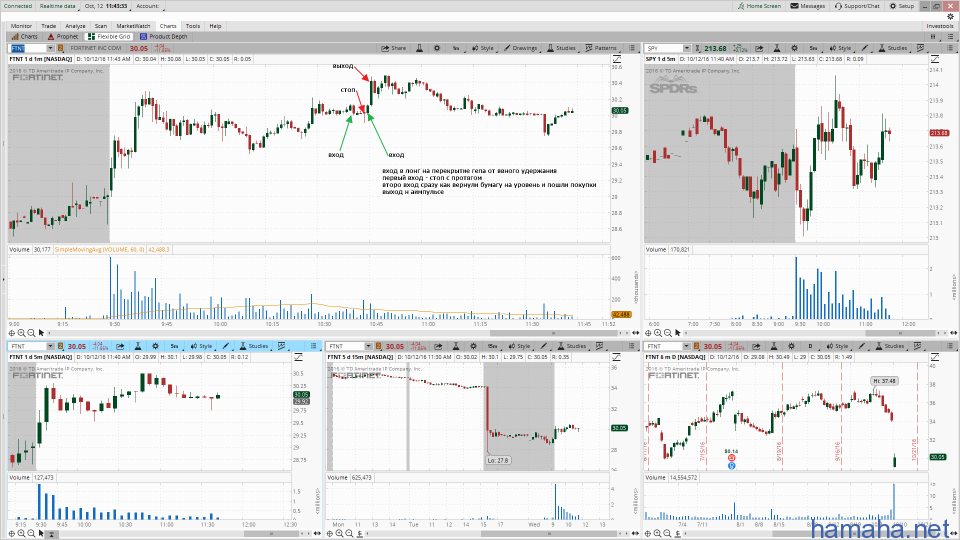The height and width of the screenshot is (540, 960).
Task: Click the gear icon above Investools
Action: point(951,17)
